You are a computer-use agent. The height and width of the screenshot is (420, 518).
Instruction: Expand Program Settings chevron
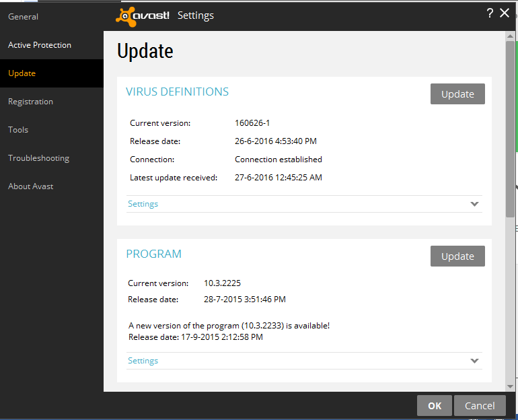[474, 361]
